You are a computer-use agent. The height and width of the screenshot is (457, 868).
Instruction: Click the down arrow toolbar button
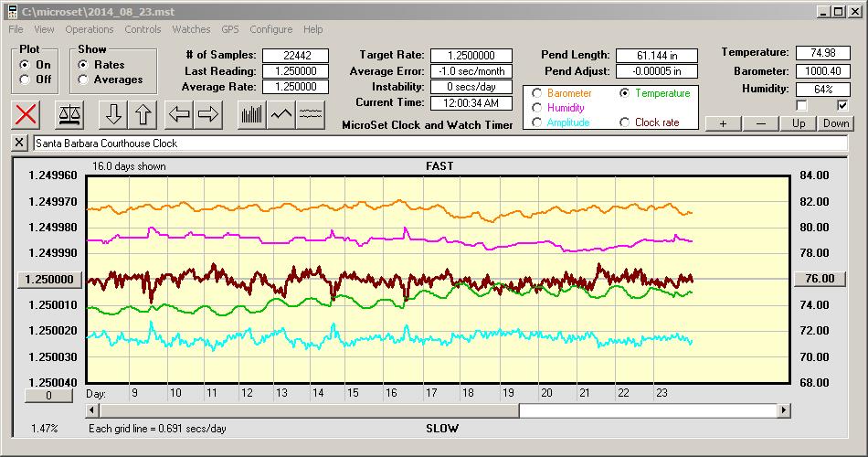point(113,114)
